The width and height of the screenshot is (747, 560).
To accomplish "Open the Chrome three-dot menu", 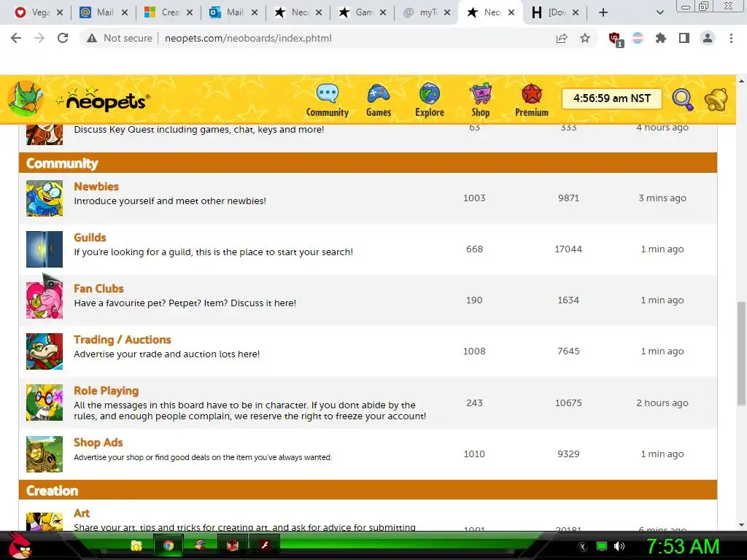I will point(731,38).
